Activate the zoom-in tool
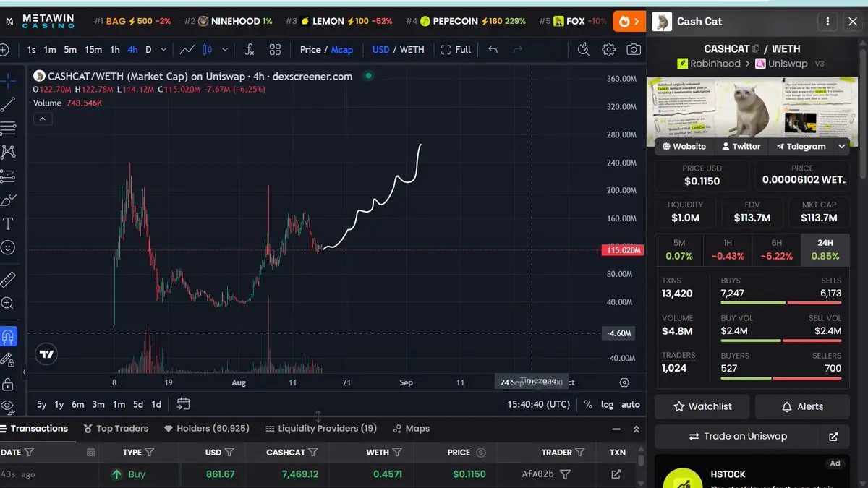 pos(8,303)
